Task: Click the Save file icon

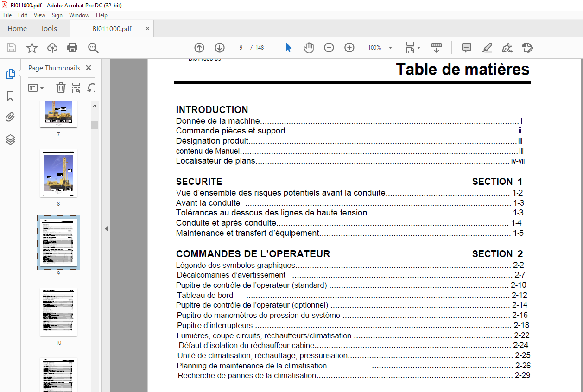Action: [11, 48]
